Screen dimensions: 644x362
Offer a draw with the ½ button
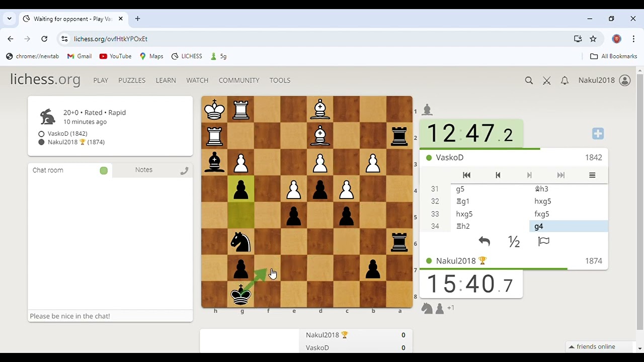coord(514,242)
